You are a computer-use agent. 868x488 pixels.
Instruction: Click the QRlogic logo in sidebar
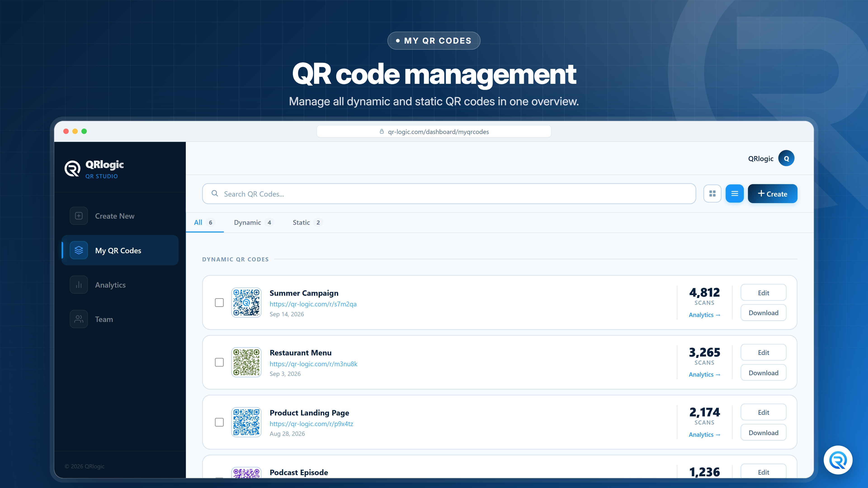(x=94, y=169)
